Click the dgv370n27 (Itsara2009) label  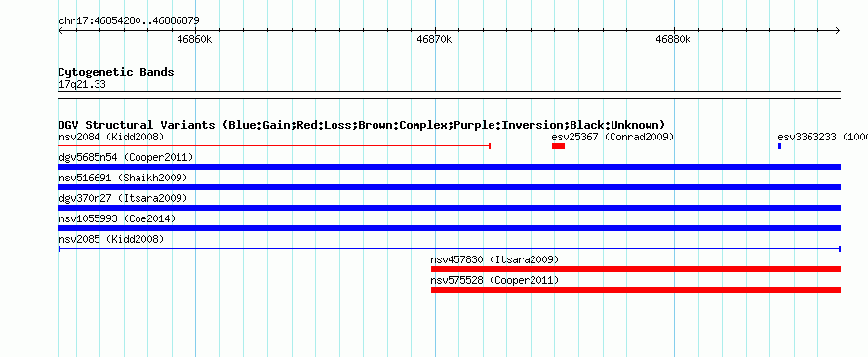point(123,198)
